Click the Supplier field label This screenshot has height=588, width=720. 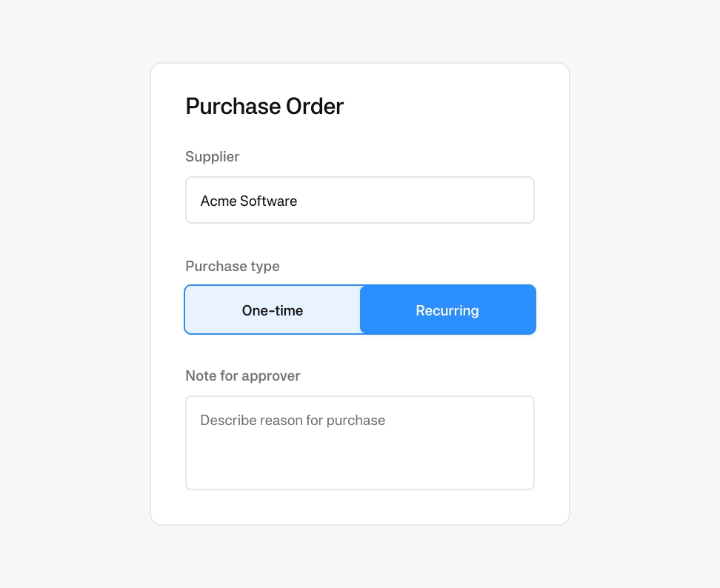[x=212, y=156]
